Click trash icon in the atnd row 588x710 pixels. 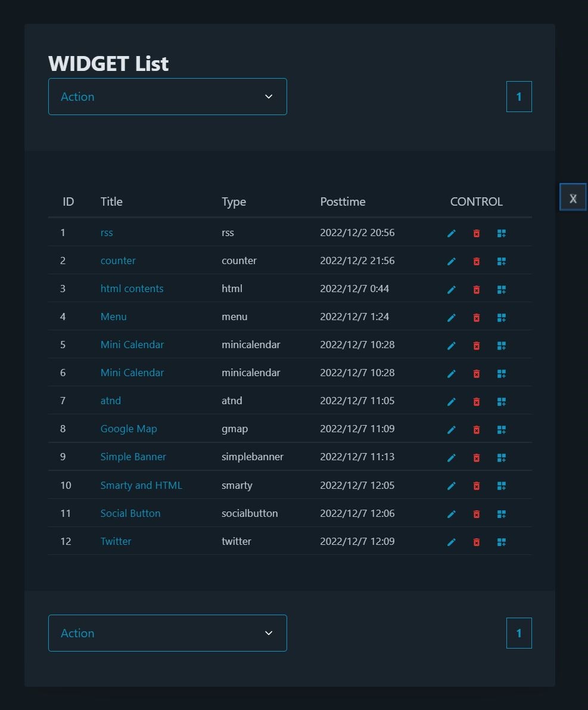[477, 401]
